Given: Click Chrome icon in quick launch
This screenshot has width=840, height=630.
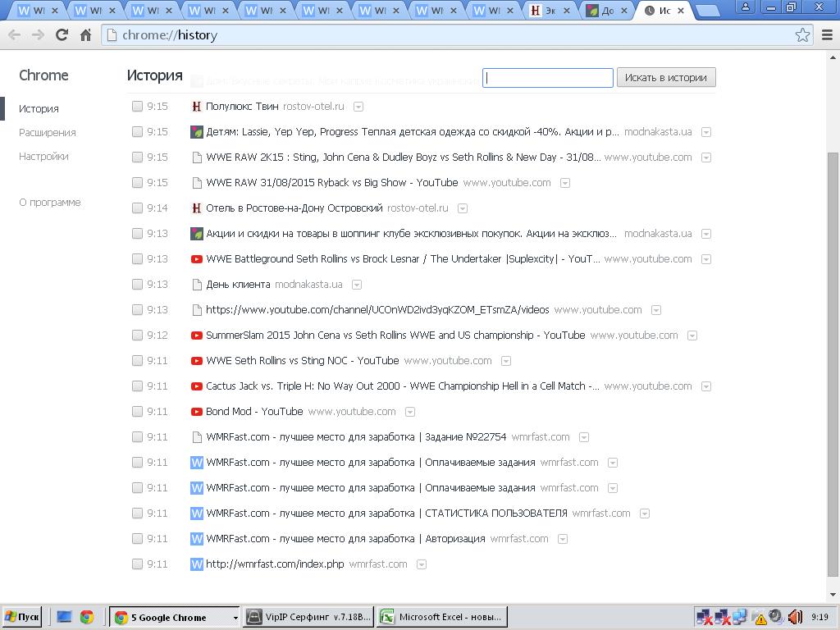Looking at the screenshot, I should (x=87, y=617).
